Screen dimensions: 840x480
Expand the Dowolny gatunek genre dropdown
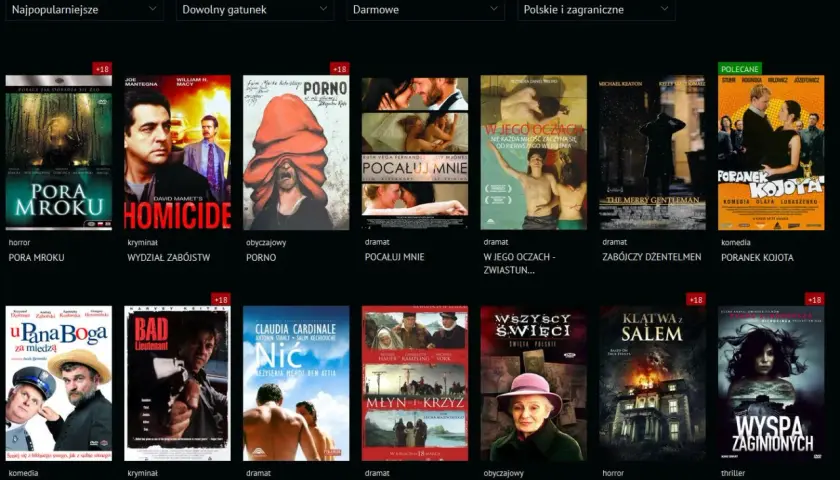[255, 10]
